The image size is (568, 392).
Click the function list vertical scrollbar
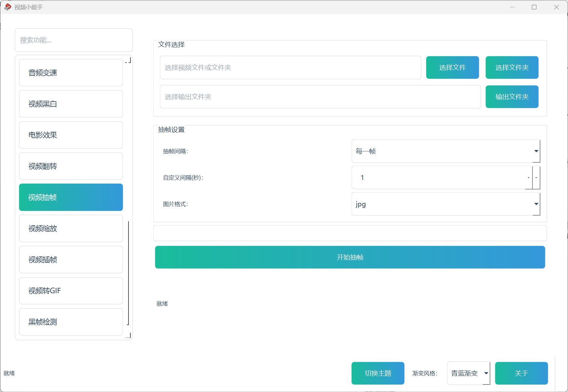point(128,273)
